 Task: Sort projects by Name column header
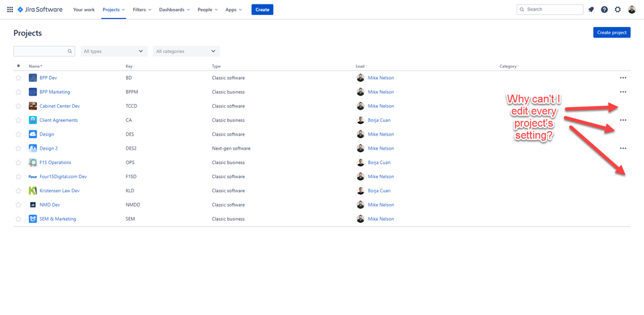coord(35,66)
